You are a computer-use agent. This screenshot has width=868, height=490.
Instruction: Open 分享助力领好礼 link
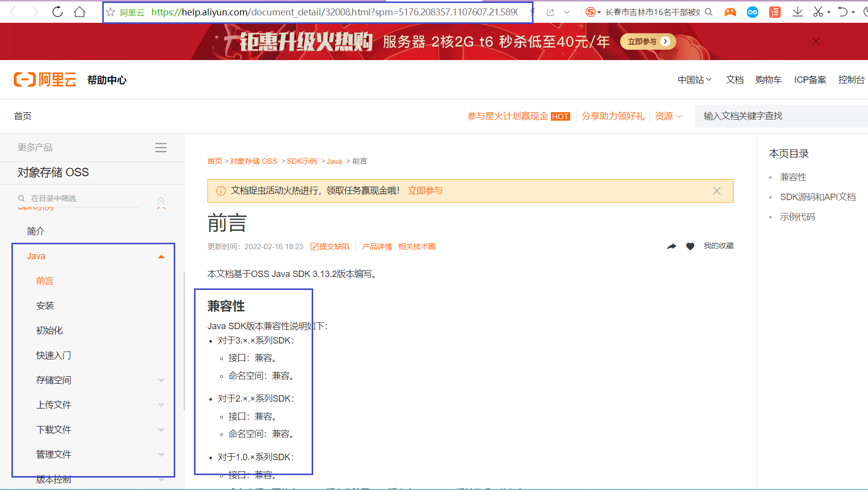click(613, 116)
